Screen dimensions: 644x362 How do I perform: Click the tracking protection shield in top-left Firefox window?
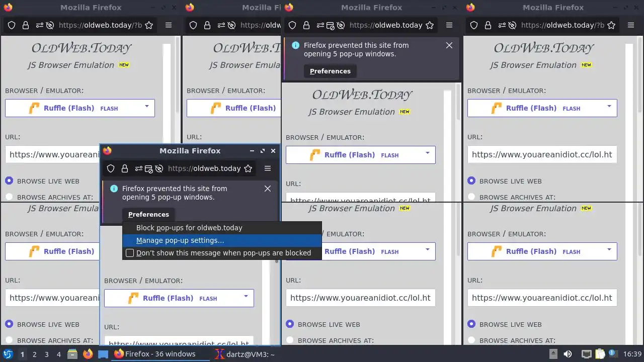12,25
